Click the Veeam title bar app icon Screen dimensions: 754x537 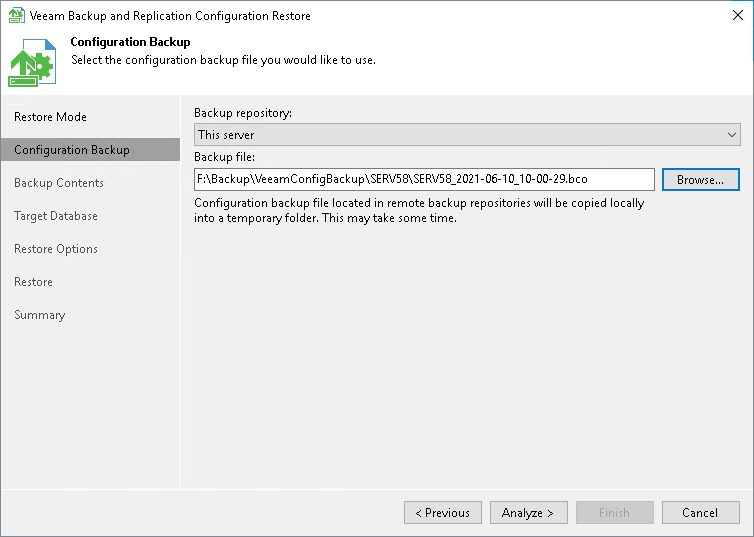pyautogui.click(x=16, y=16)
